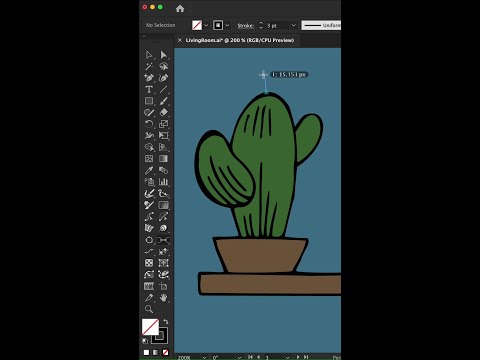
Task: Select the Gradient tool
Action: pos(163,159)
